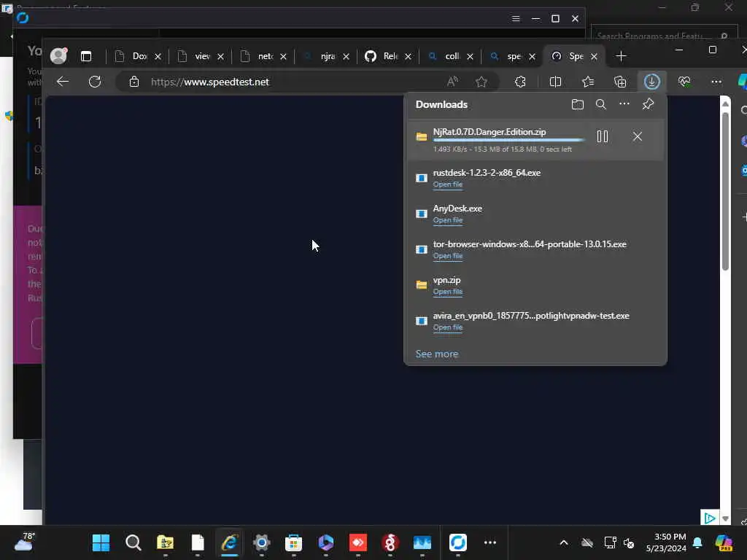Viewport: 747px width, 560px height.
Task: View site information lock icon
Action: [134, 82]
